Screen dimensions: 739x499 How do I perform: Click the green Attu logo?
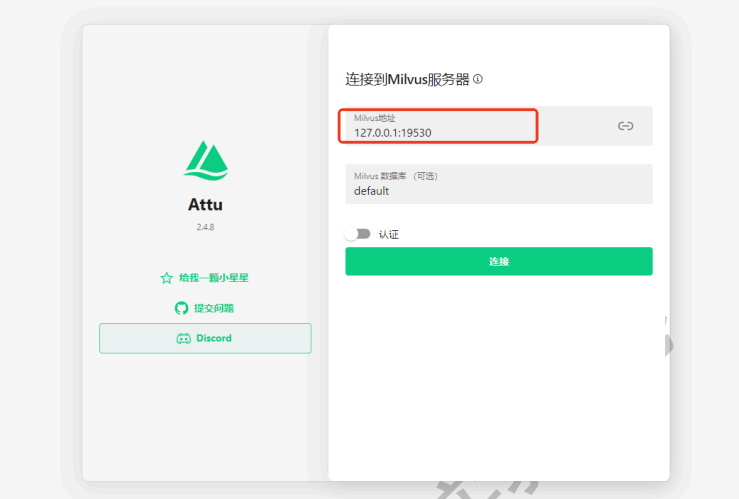pyautogui.click(x=205, y=162)
